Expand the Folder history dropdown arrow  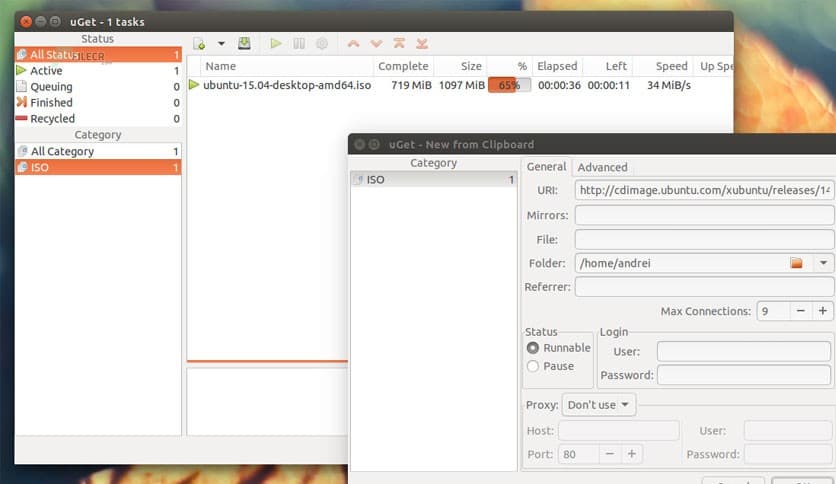tap(823, 263)
